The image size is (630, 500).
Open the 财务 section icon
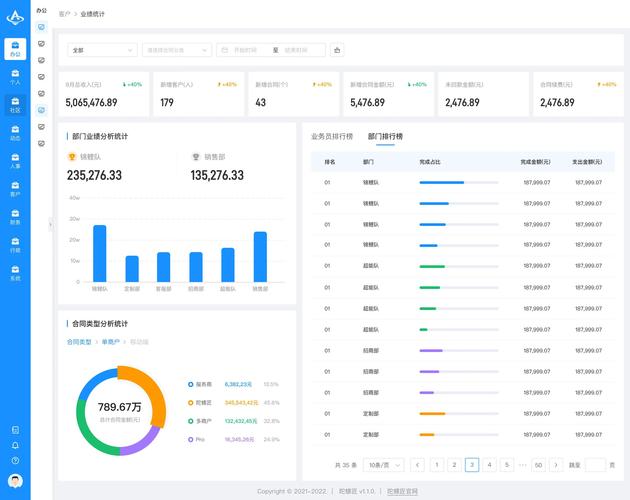pyautogui.click(x=15, y=217)
